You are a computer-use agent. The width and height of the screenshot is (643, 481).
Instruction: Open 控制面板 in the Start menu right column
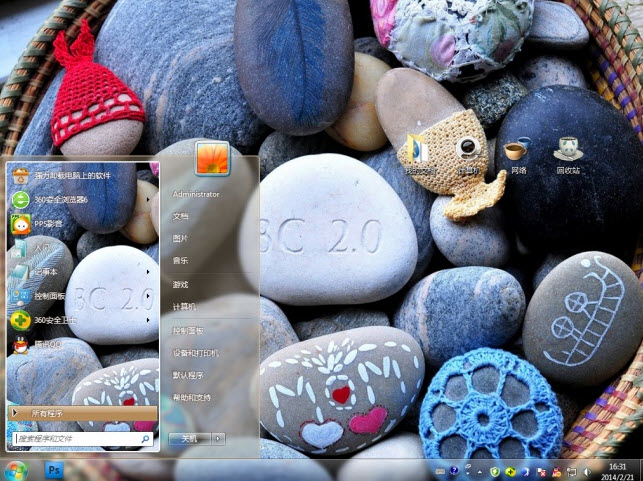click(x=188, y=331)
